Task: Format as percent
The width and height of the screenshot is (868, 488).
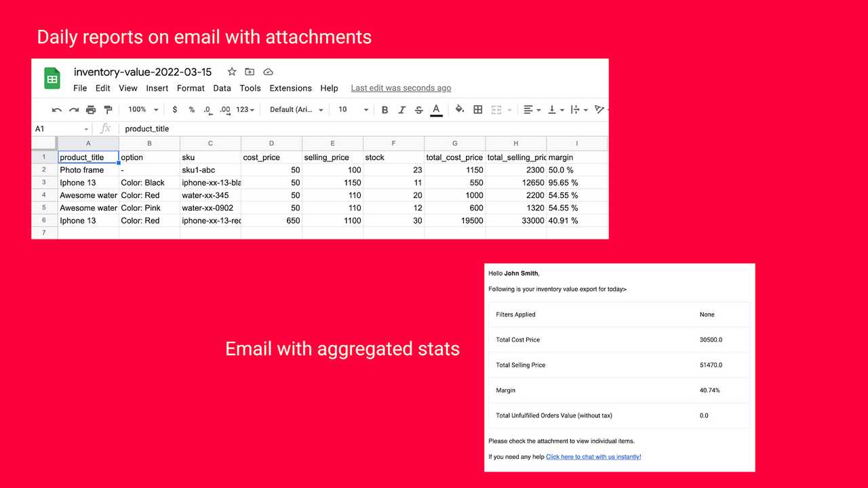Action: (x=192, y=110)
